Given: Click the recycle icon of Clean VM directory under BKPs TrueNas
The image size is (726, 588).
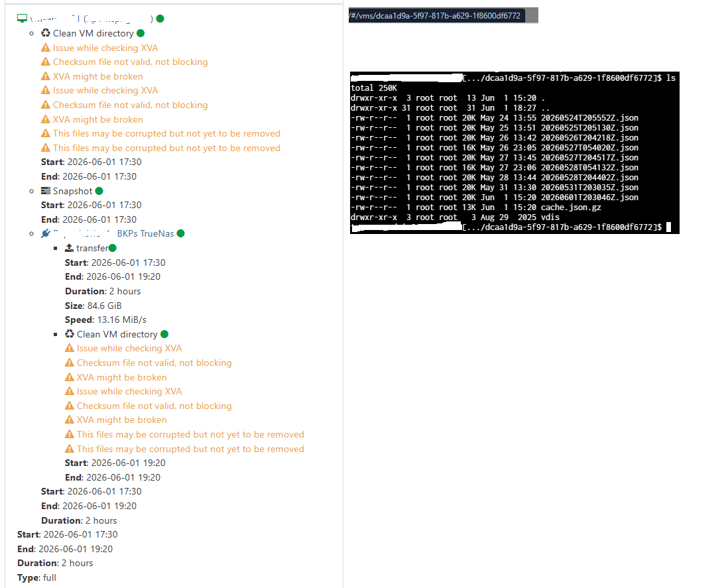Looking at the screenshot, I should 70,334.
